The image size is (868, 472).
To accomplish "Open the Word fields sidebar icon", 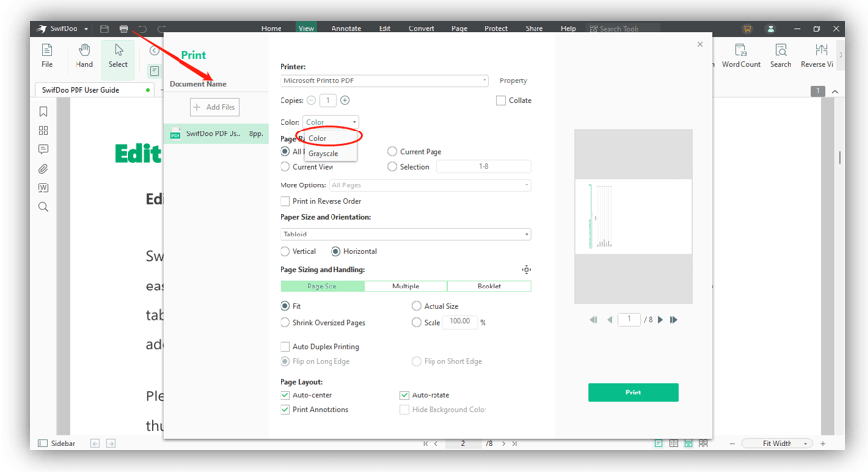I will pyautogui.click(x=43, y=187).
